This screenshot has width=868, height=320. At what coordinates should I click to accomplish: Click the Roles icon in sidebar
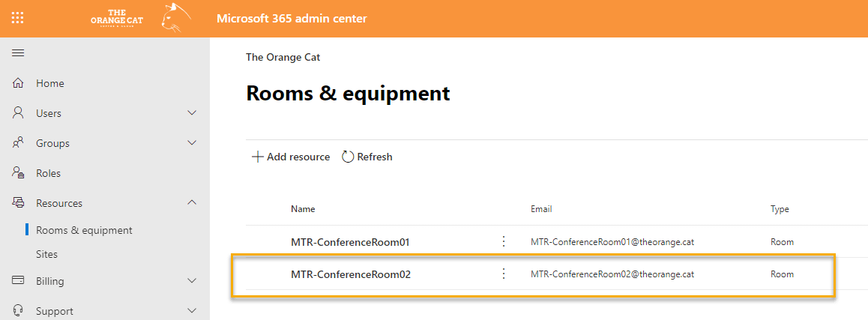[x=18, y=173]
